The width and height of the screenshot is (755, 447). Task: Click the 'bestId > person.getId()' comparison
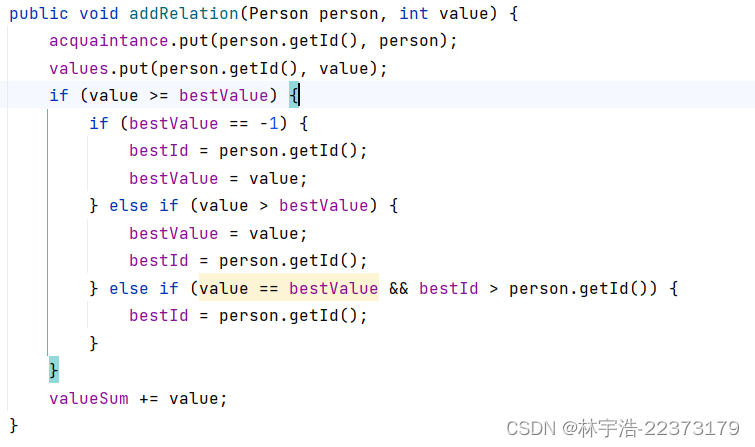coord(532,289)
